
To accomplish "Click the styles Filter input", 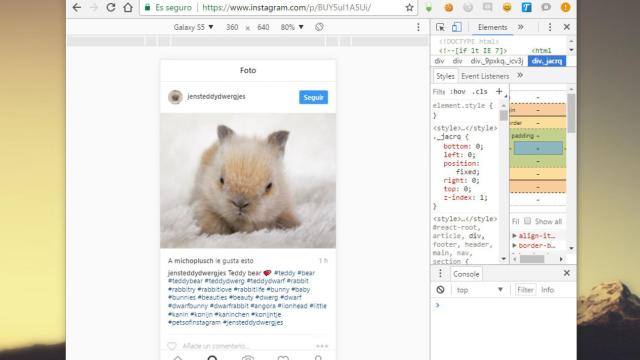I will (439, 92).
